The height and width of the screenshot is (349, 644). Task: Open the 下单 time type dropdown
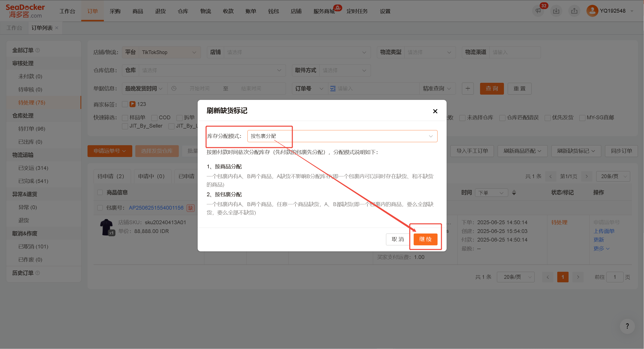tap(491, 193)
